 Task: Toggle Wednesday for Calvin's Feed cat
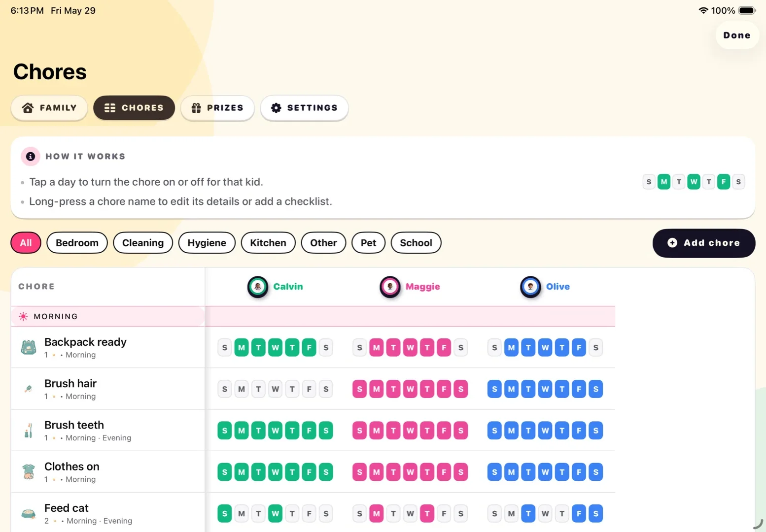tap(275, 514)
